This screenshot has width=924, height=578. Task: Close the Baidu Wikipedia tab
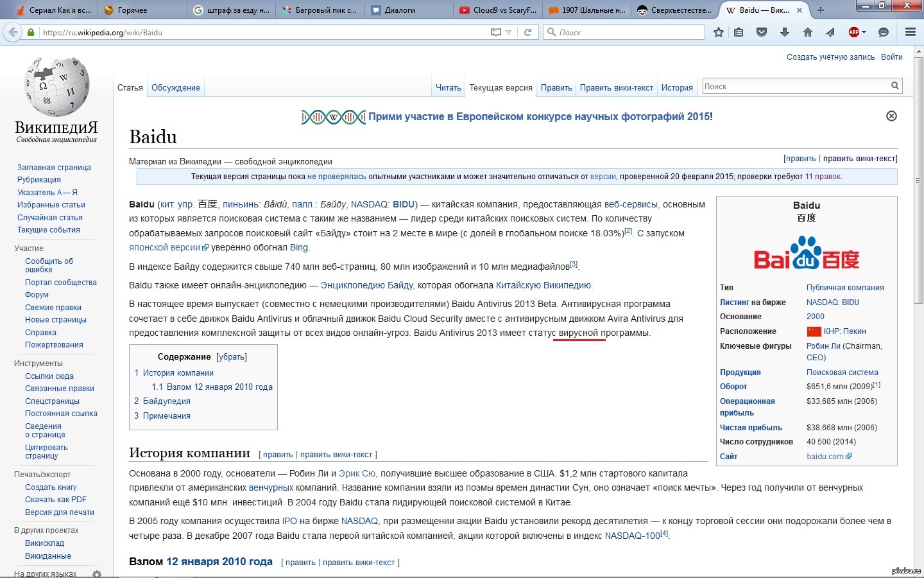(799, 10)
